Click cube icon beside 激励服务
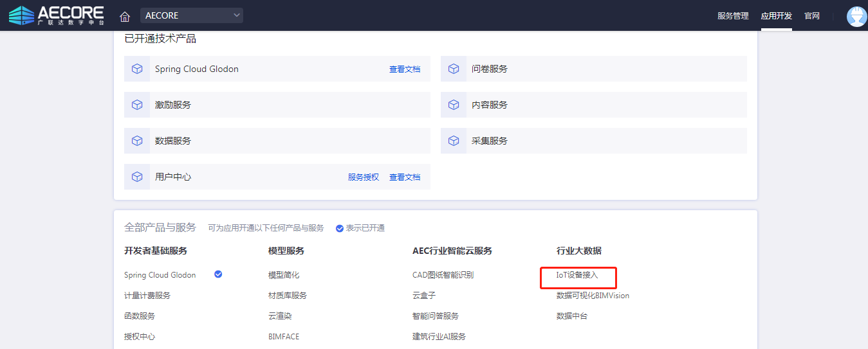This screenshot has height=349, width=868. 137,105
